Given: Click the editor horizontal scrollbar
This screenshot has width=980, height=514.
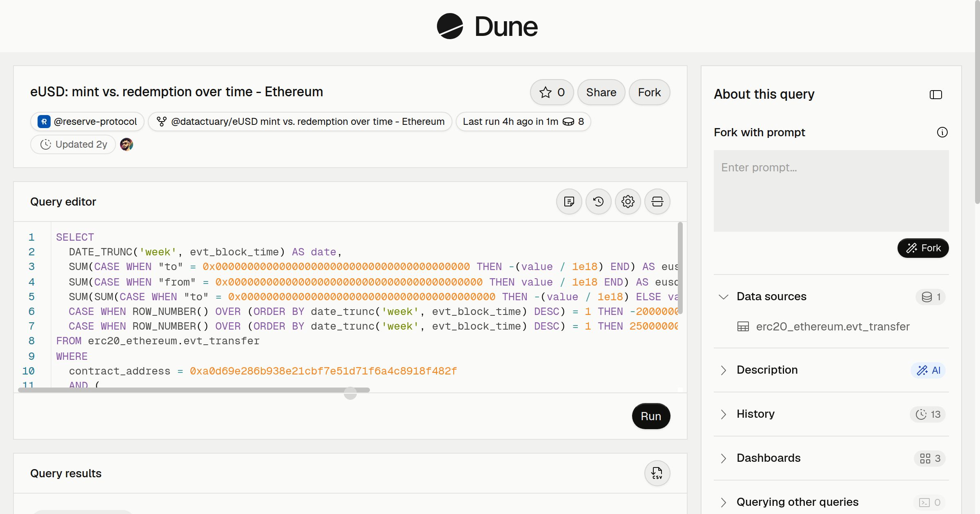Looking at the screenshot, I should coord(194,390).
